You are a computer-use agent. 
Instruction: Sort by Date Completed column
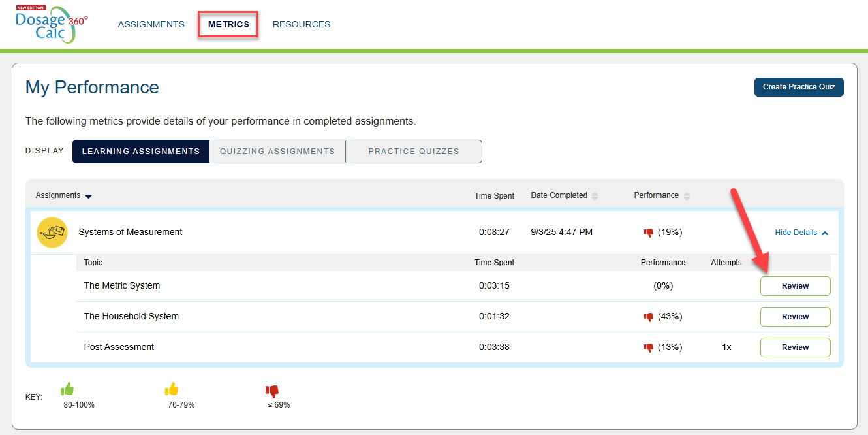tap(595, 196)
